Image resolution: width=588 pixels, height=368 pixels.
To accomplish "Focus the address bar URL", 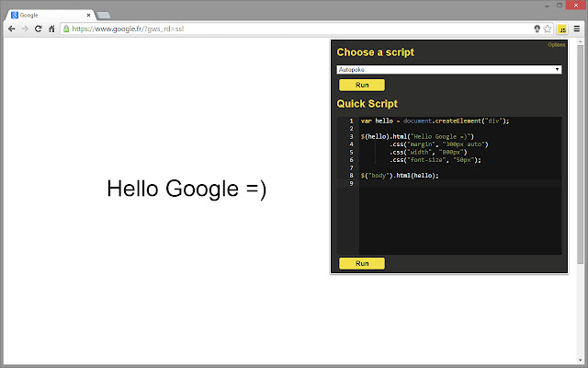I will click(x=128, y=29).
